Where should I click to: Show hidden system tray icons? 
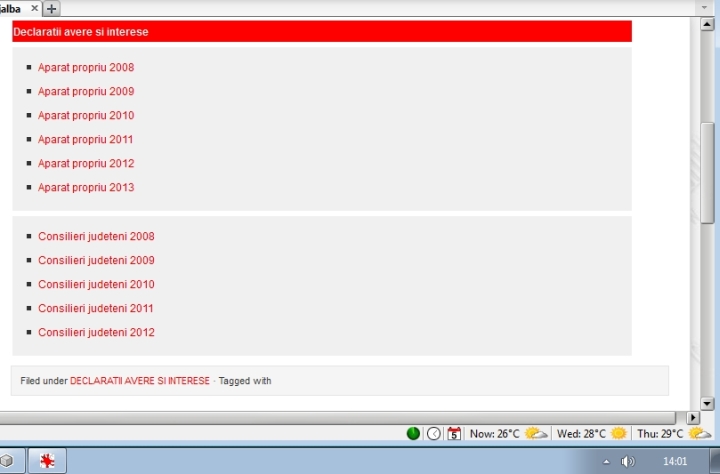(x=605, y=461)
